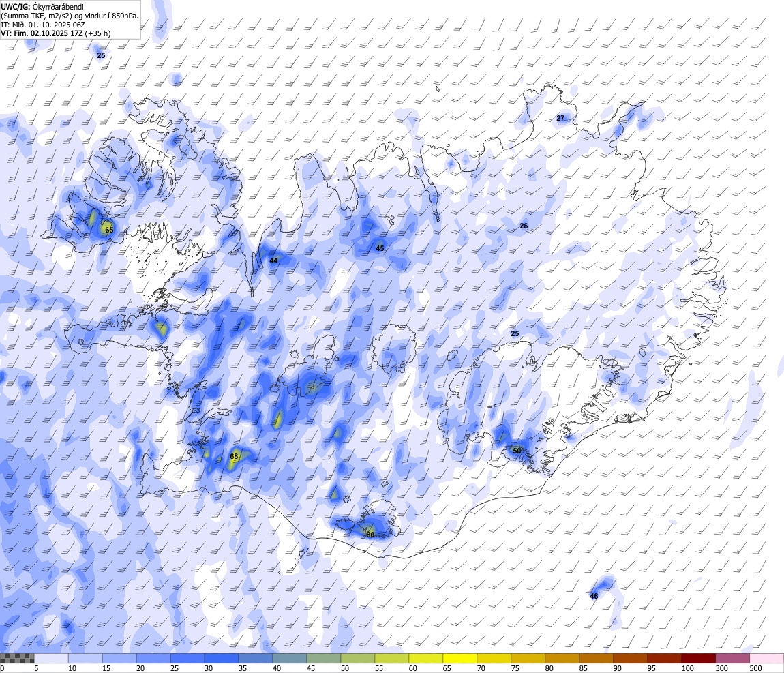This screenshot has height=673, width=784.
Task: Select the map value label 26
Action: [524, 226]
